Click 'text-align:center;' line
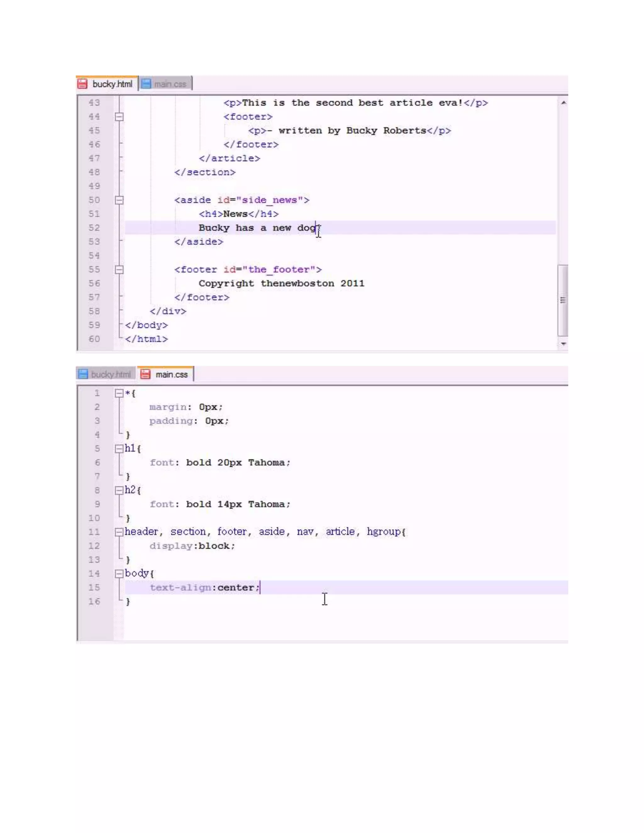This screenshot has width=644, height=833. [204, 588]
